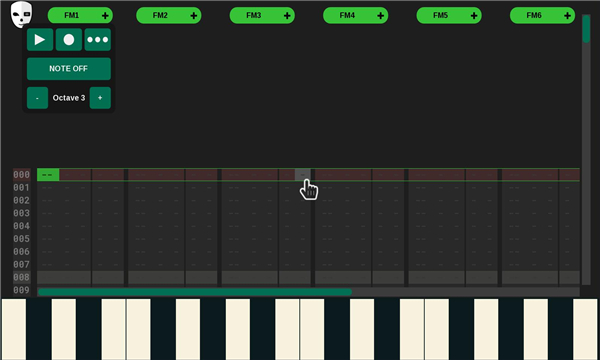
Task: Play the leftmost white piano key
Action: tap(14, 329)
